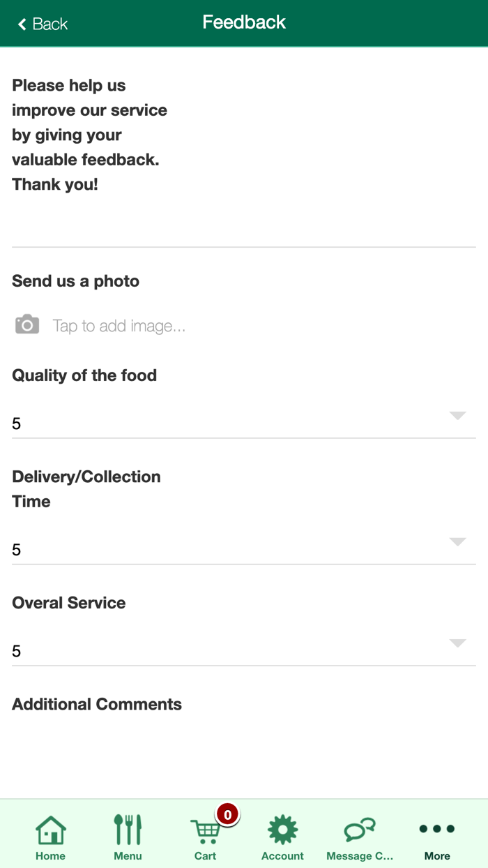The height and width of the screenshot is (868, 488).
Task: View the Cart with the shopping cart icon
Action: pos(205,832)
